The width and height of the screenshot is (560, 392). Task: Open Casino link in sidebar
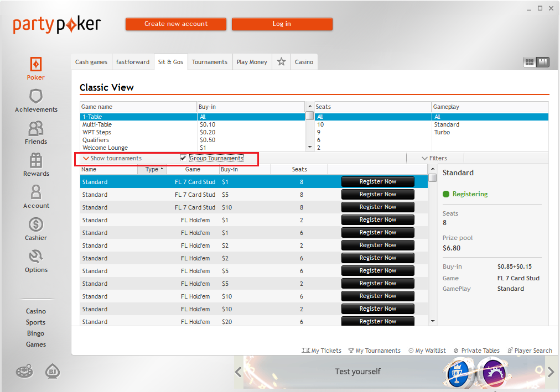click(36, 311)
